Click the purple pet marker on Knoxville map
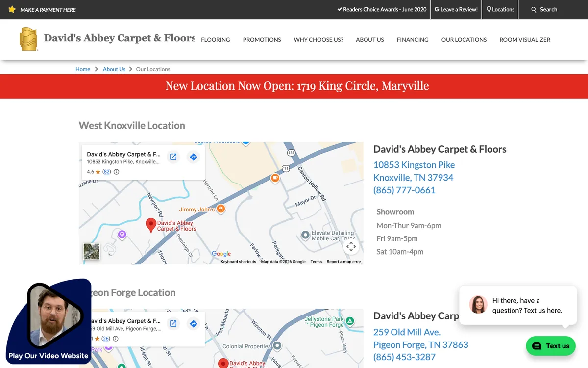This screenshot has height=368, width=588. pyautogui.click(x=122, y=235)
